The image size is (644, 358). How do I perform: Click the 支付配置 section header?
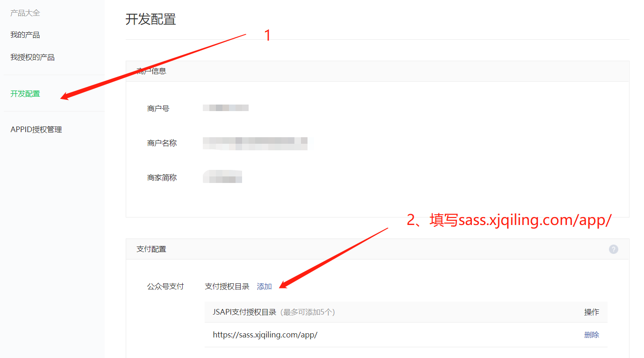tap(151, 249)
